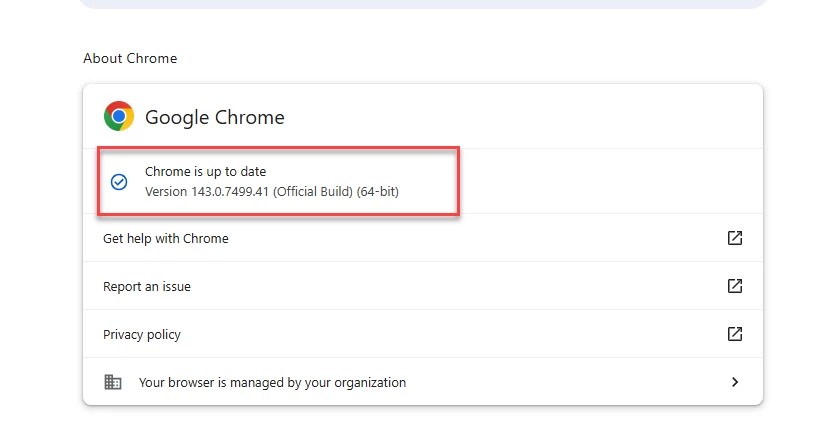Click the search bar at the top edge
The image size is (839, 433).
420,4
